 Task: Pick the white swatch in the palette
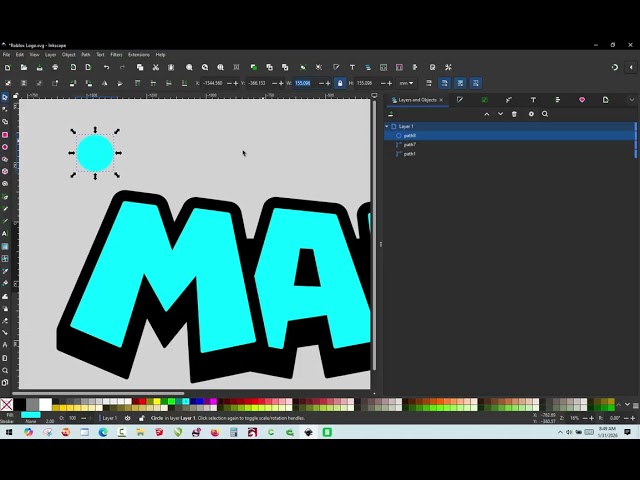click(45, 405)
